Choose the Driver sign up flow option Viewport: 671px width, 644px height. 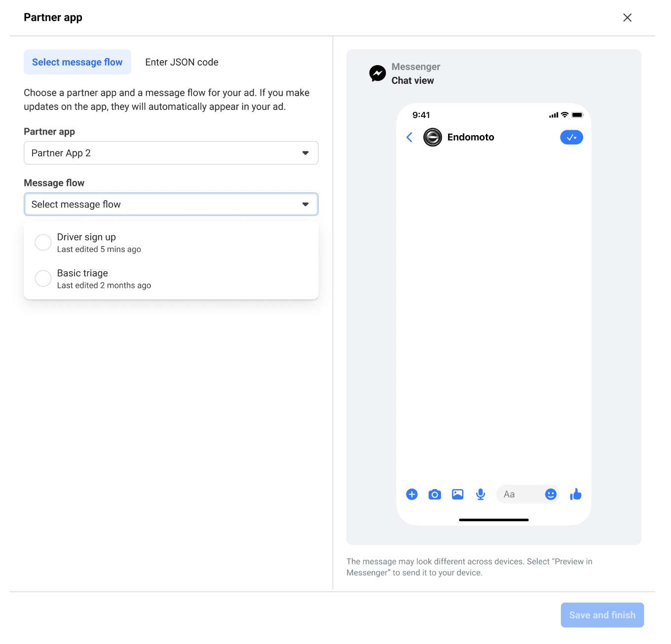(171, 243)
